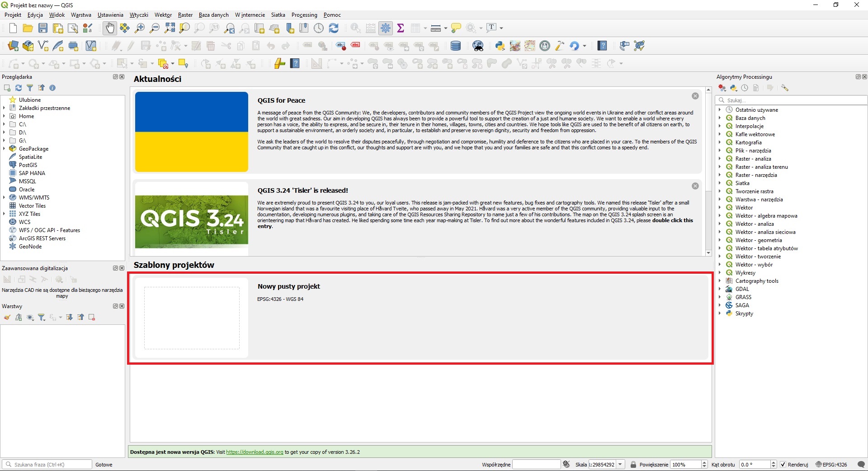The width and height of the screenshot is (868, 471).
Task: Expand Raster - analiza terenu group
Action: [720, 167]
